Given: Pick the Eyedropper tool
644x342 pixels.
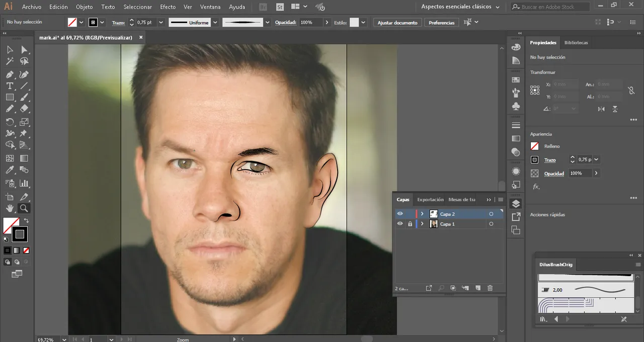Looking at the screenshot, I should pyautogui.click(x=10, y=170).
